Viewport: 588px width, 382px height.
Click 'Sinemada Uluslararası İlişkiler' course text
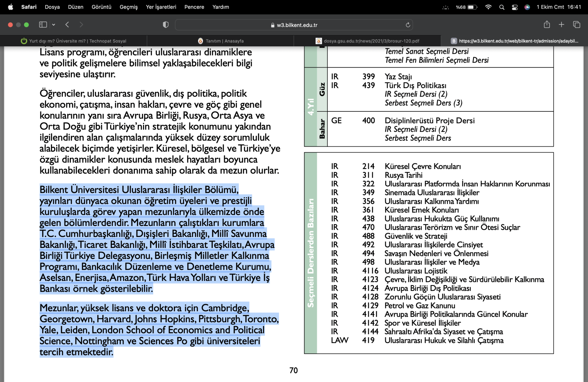coord(432,192)
